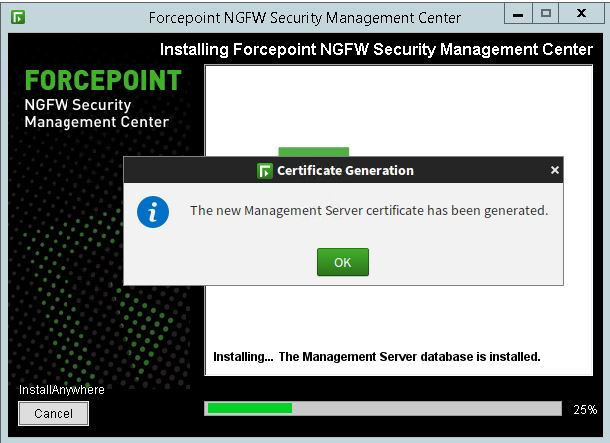Close the installer main window
Screen dimensions: 610x443
pos(581,14)
